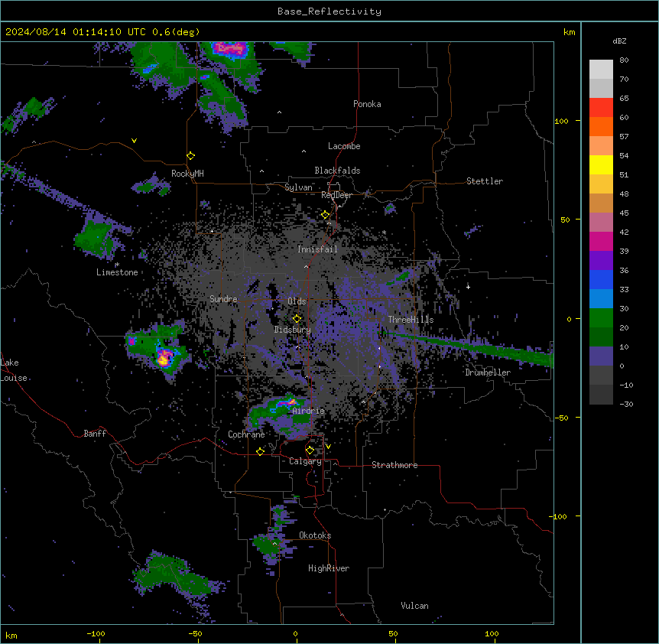Image resolution: width=659 pixels, height=644 pixels.
Task: Click the timestamp 2024/08/14 01:14:10 UTC
Action: pyautogui.click(x=75, y=32)
